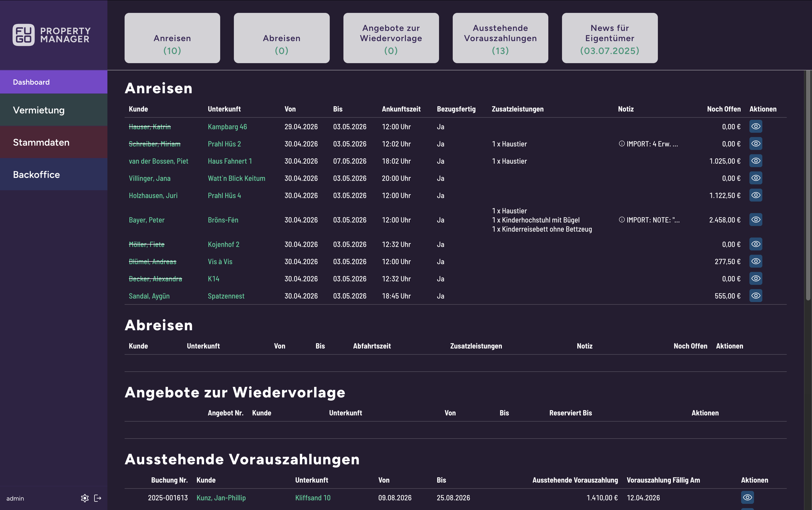812x510 pixels.
Task: Click the 2.458,00 € open amount
Action: coord(725,220)
